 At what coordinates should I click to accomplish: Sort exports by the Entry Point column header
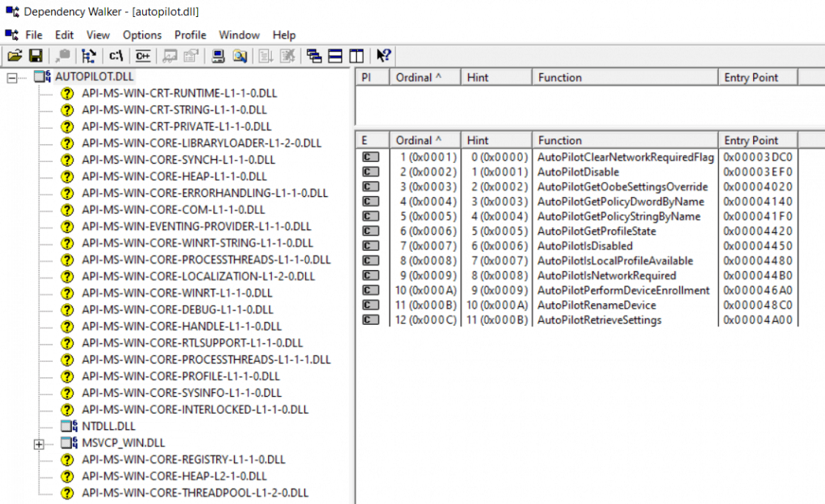click(756, 140)
